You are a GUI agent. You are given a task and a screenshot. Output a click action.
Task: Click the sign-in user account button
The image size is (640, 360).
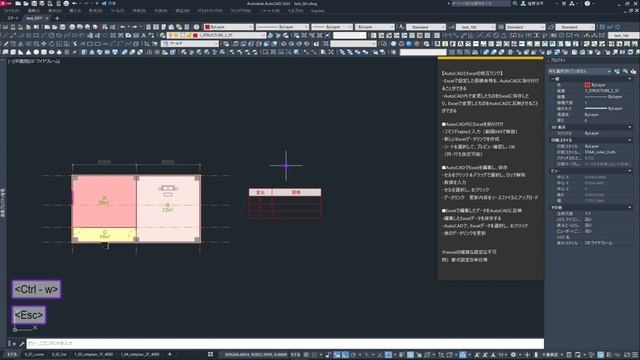(532, 3)
